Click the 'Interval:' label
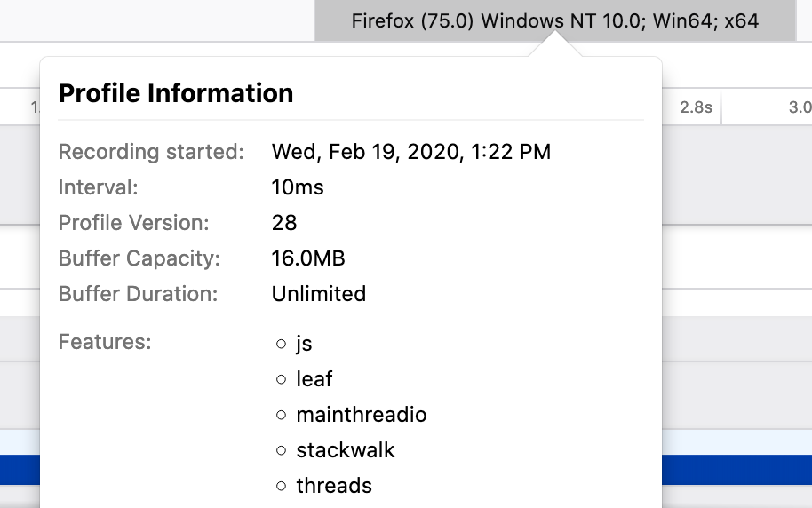812x508 pixels. (x=99, y=187)
